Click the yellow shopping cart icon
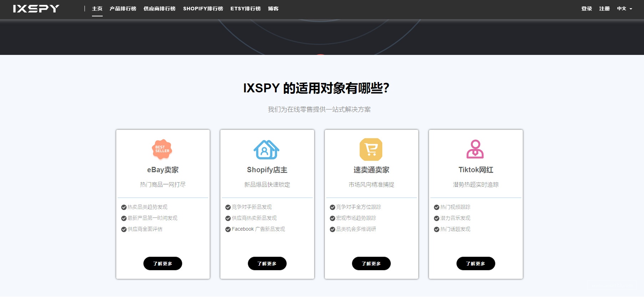The width and height of the screenshot is (644, 297). [371, 149]
